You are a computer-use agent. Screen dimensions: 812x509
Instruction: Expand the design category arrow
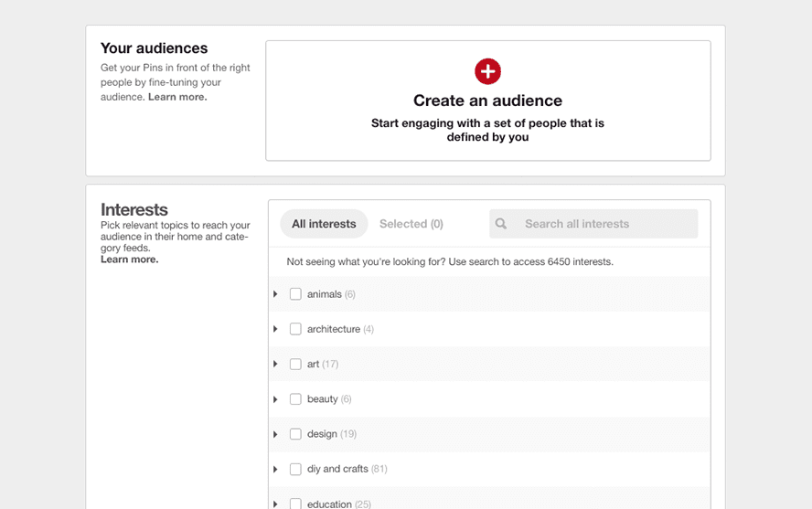[x=275, y=434]
